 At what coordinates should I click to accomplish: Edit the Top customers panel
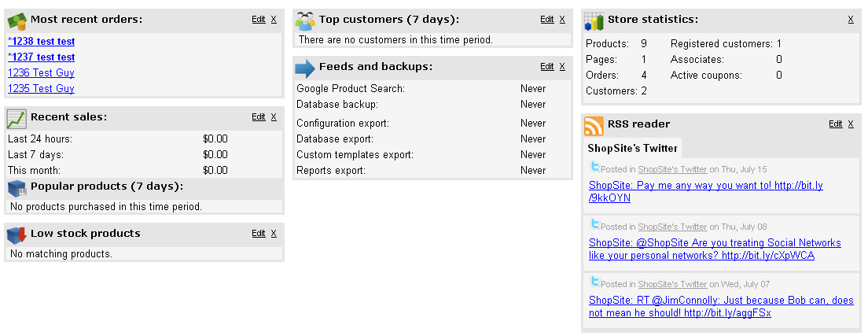pyautogui.click(x=547, y=20)
